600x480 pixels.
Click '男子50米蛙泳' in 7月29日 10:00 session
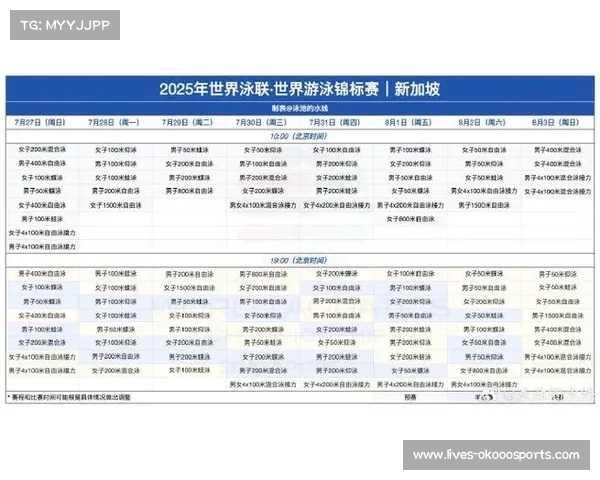[189, 150]
